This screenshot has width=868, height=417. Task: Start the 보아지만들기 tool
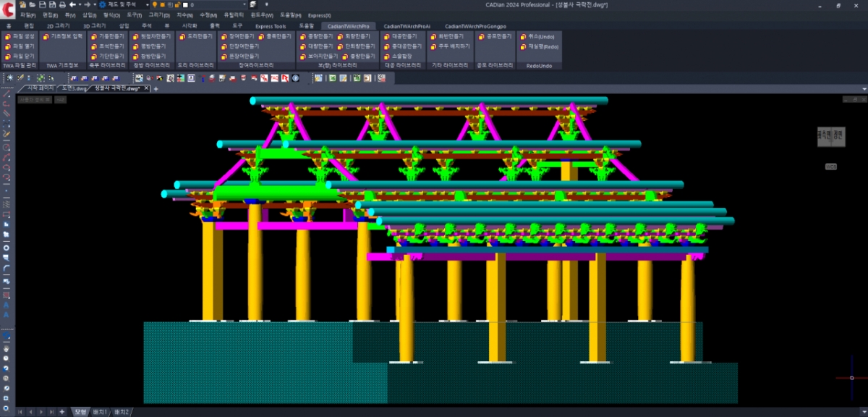(319, 56)
